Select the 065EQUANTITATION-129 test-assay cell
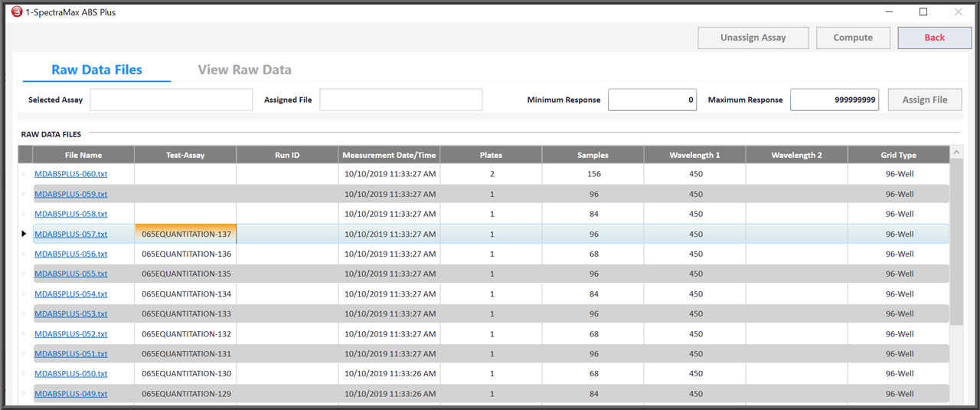980x410 pixels. 185,394
